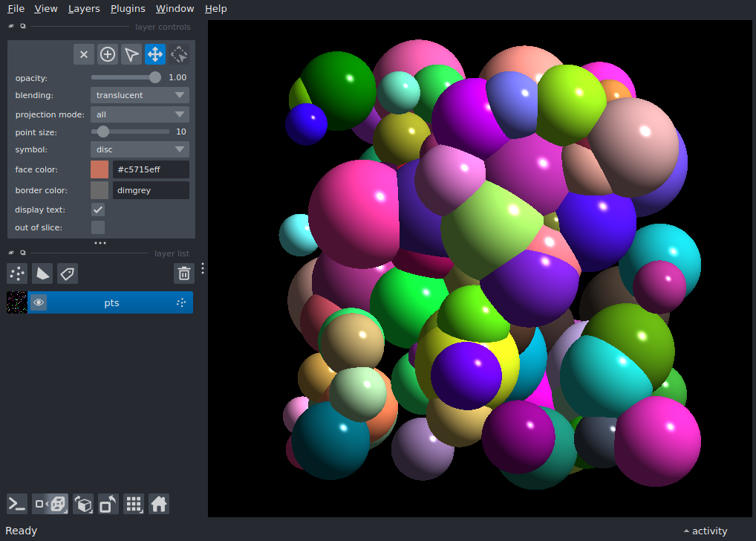Click the delete selected points button
This screenshot has width=756, height=541.
pyautogui.click(x=84, y=54)
